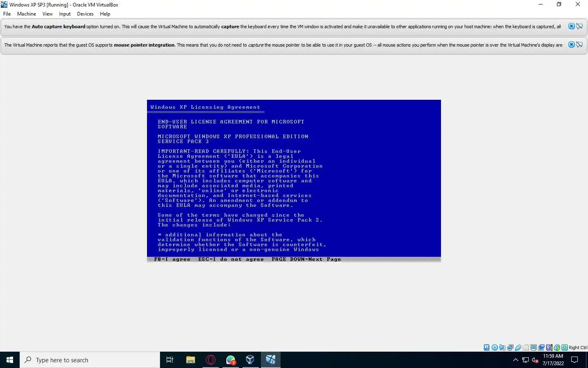Click the F8=I agree option

[x=172, y=259]
